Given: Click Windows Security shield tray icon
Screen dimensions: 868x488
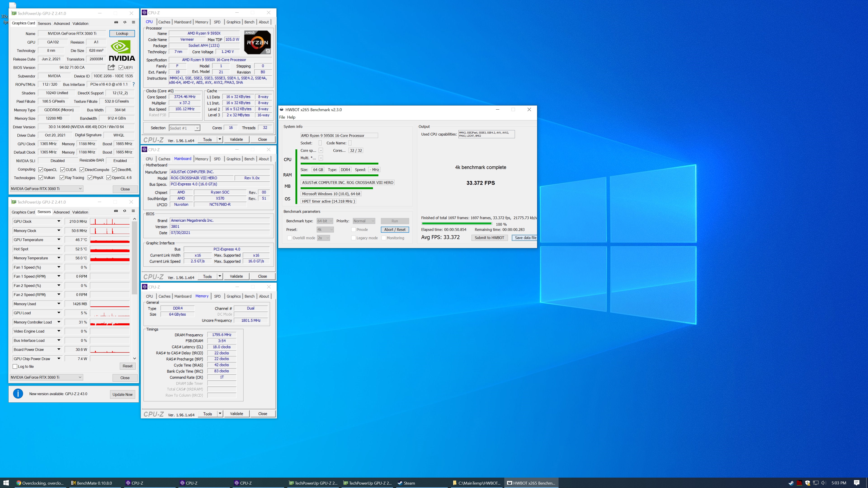Looking at the screenshot, I should coord(807,483).
